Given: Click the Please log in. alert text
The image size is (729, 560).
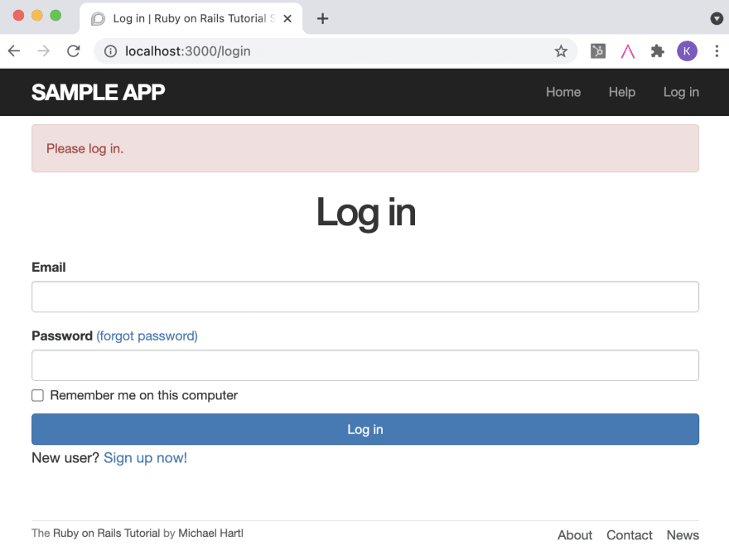Looking at the screenshot, I should [x=84, y=148].
